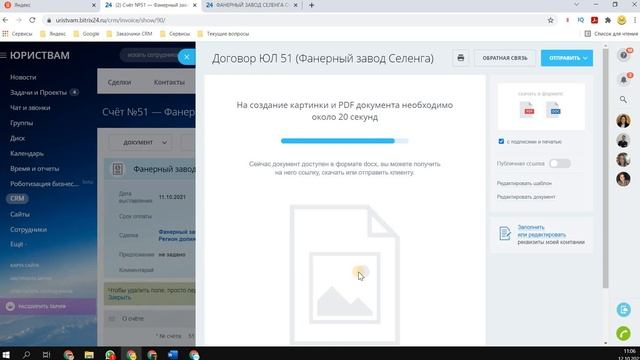This screenshot has height=360, width=640.
Task: Open Время и отчеты menu item
Action: (35, 169)
